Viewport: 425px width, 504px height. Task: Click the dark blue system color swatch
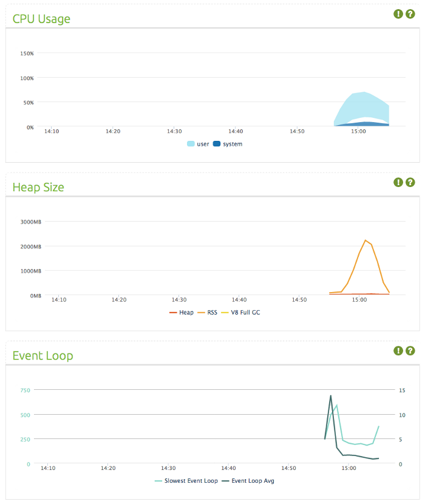coord(217,144)
